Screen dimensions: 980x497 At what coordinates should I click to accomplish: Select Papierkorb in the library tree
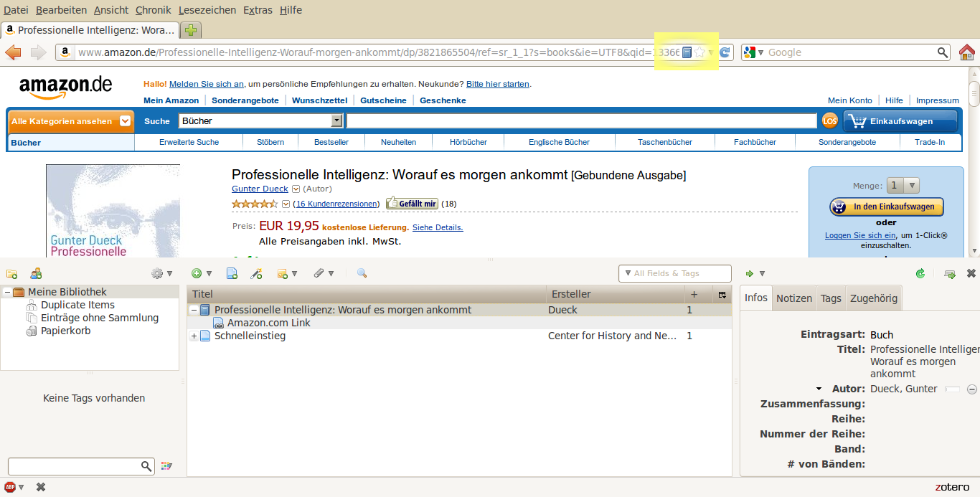tap(65, 331)
